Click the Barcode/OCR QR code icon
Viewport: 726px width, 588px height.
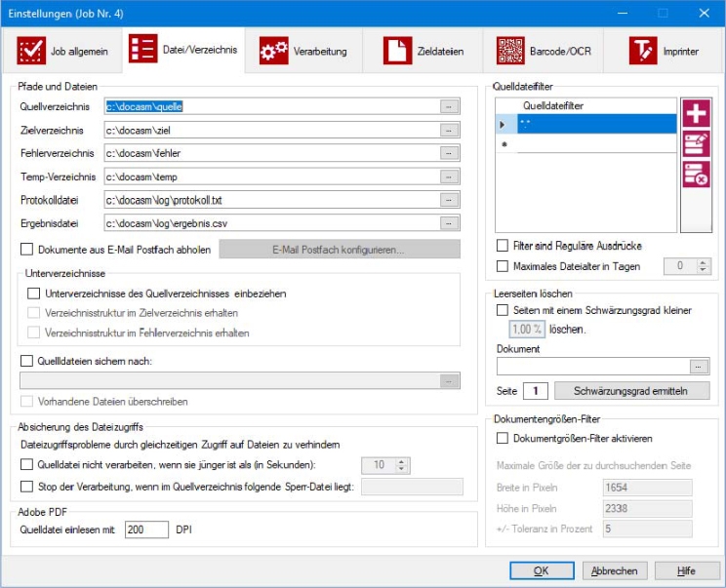point(510,51)
